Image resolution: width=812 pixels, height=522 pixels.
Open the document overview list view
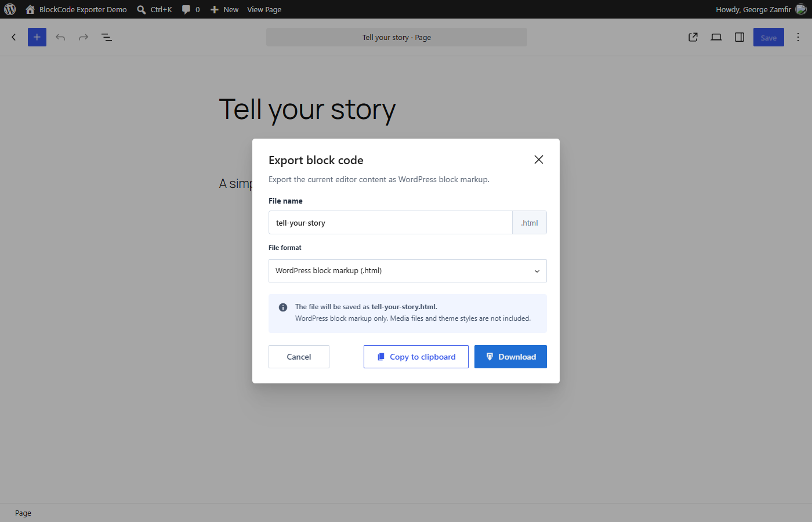107,37
